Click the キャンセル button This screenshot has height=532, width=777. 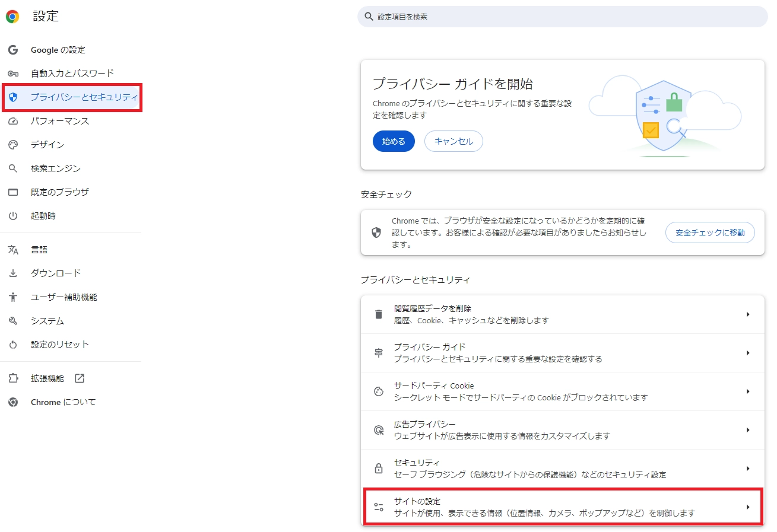point(453,141)
